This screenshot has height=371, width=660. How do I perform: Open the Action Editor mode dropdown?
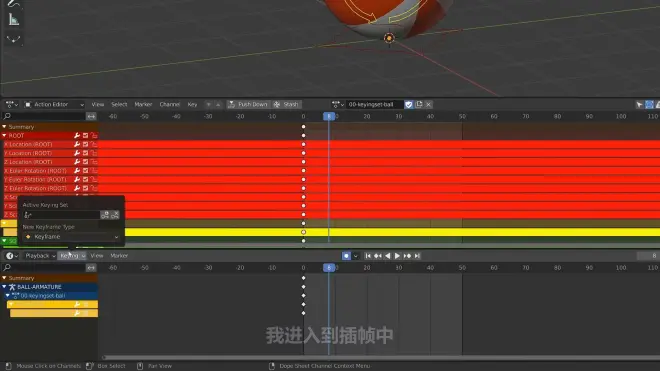[x=54, y=104]
